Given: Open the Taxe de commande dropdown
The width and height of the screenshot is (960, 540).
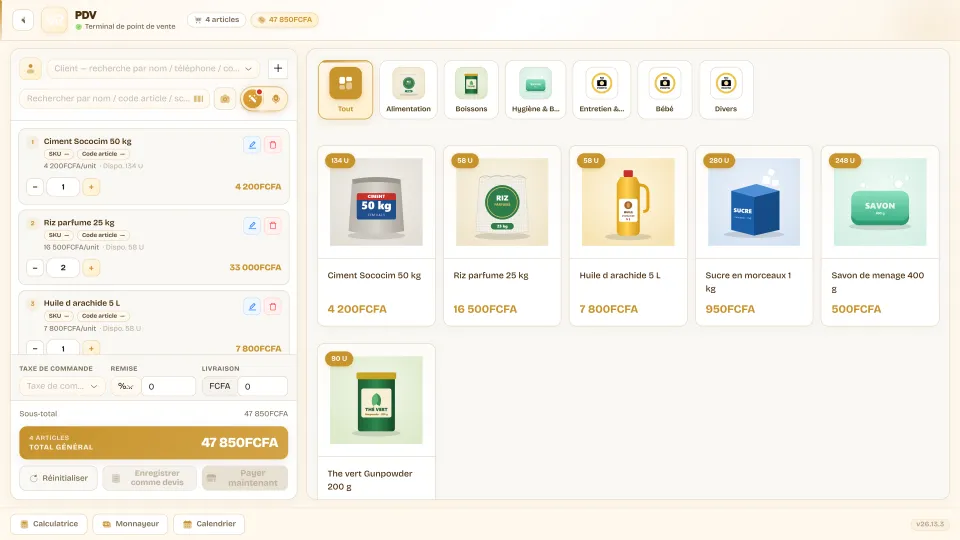Looking at the screenshot, I should (x=62, y=386).
